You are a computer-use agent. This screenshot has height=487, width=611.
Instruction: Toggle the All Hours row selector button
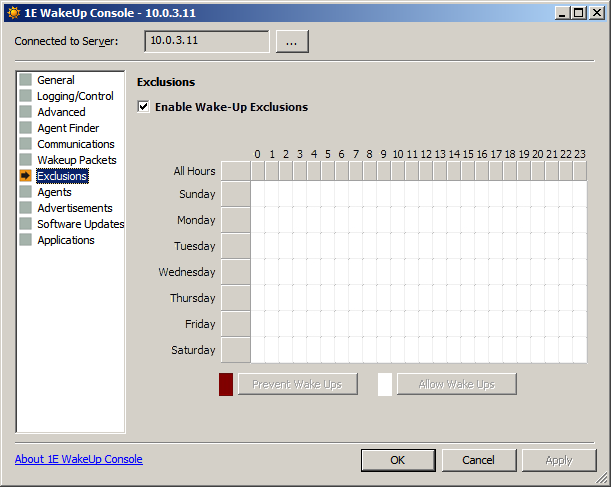(235, 171)
